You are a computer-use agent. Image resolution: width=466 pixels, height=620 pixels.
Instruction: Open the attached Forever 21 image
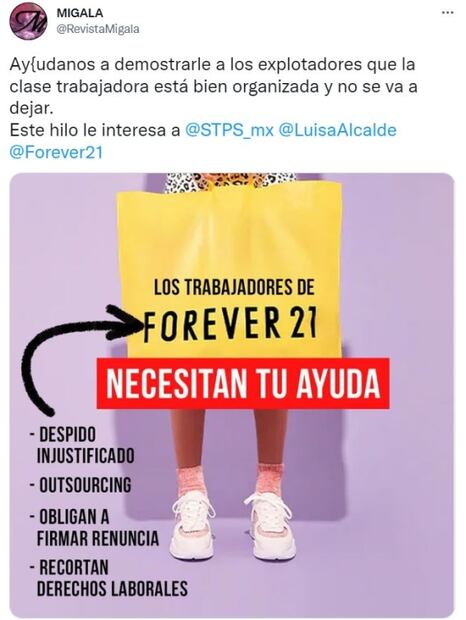(x=232, y=394)
